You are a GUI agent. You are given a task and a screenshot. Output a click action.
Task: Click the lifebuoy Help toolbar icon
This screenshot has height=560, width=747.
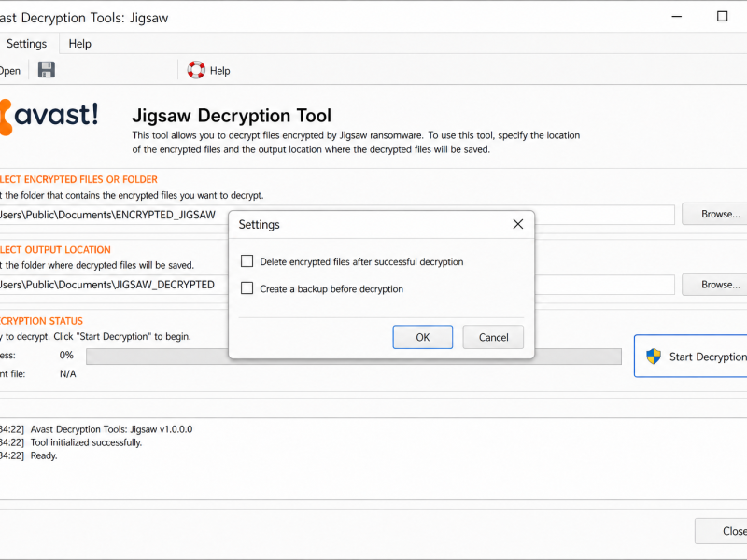point(196,70)
